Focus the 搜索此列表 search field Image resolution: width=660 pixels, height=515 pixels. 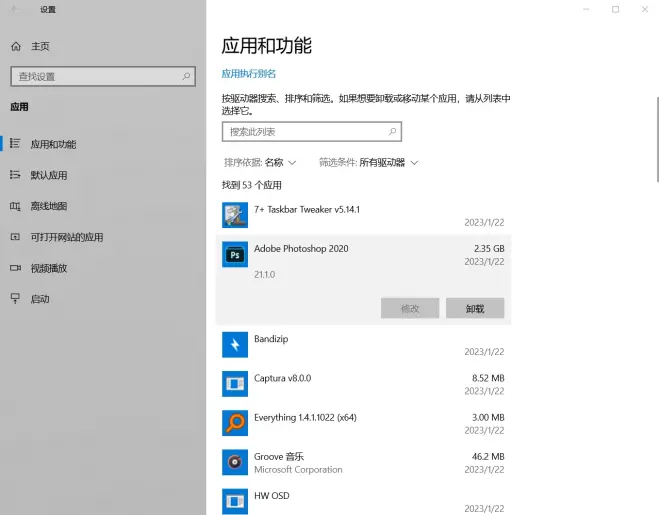(311, 132)
